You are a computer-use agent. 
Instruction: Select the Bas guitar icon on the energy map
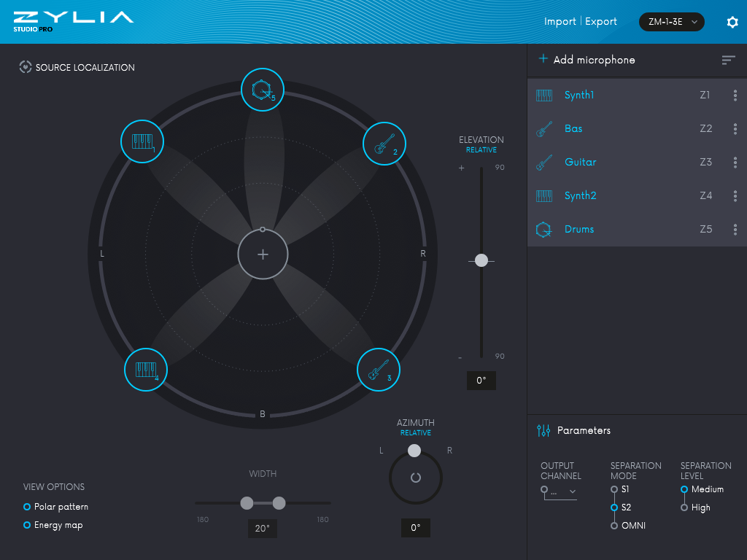[384, 144]
